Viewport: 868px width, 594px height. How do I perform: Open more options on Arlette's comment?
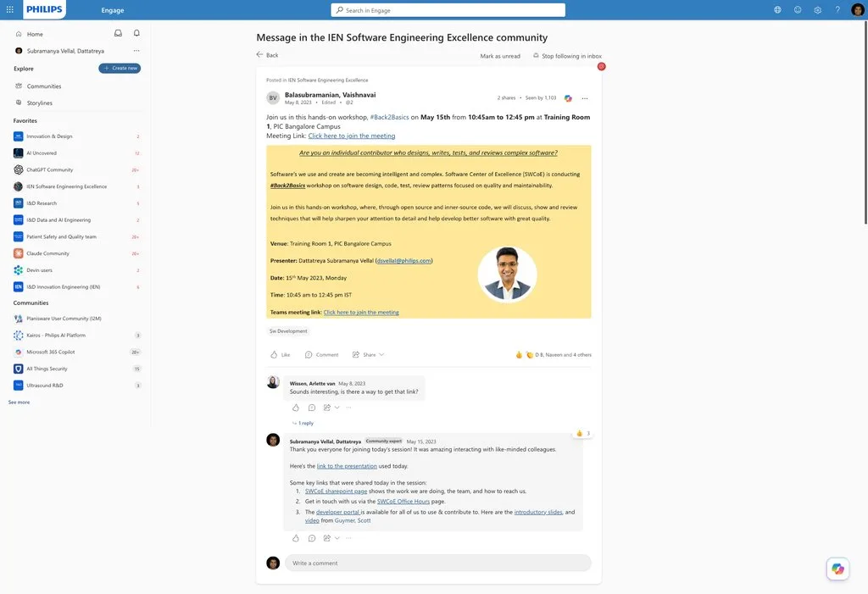click(x=348, y=408)
